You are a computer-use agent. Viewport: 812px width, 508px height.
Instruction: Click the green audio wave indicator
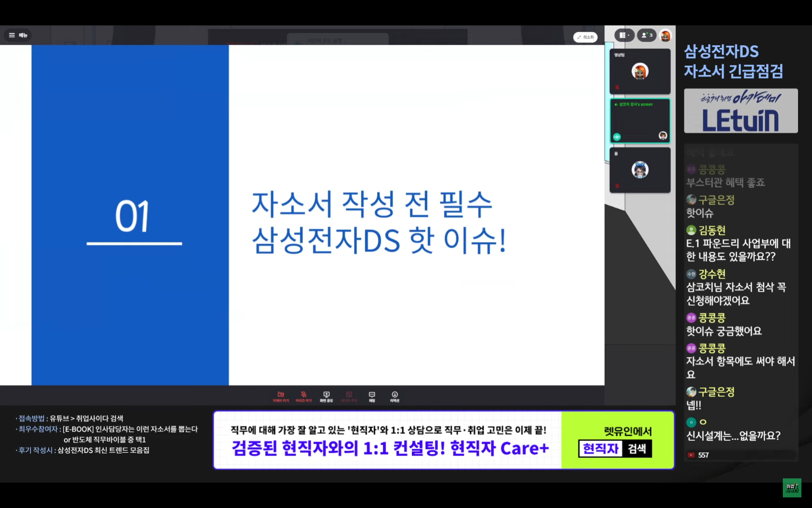(617, 137)
